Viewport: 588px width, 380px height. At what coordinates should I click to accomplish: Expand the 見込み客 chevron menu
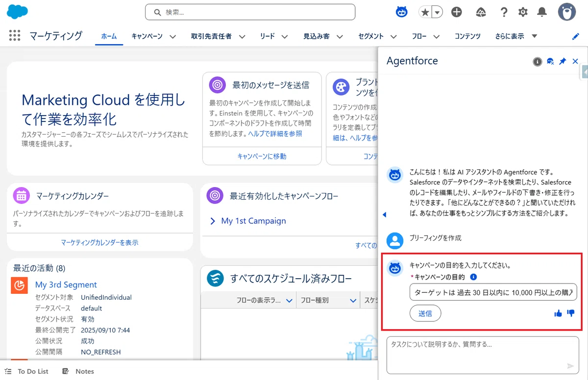(x=340, y=37)
